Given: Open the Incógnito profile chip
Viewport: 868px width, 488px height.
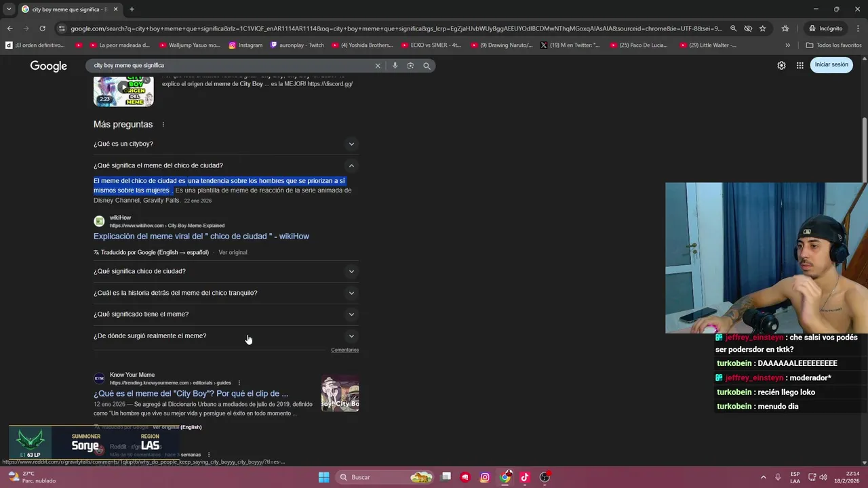Looking at the screenshot, I should pos(825,28).
